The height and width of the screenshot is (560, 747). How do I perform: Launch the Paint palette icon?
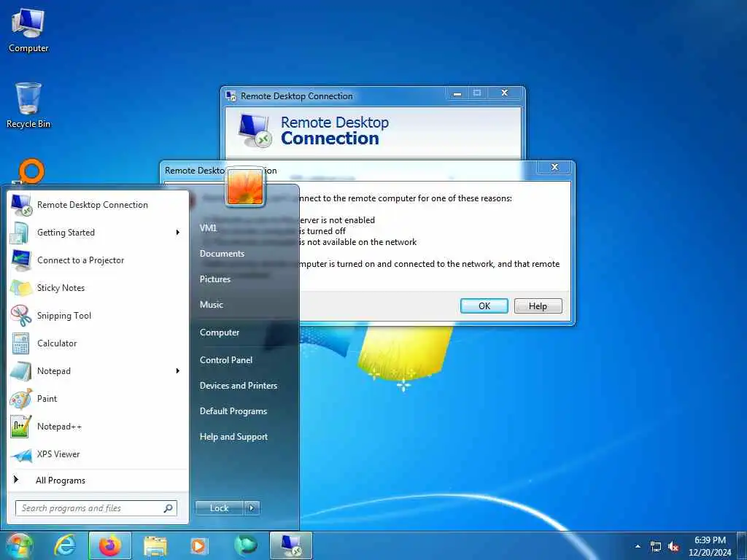20,399
